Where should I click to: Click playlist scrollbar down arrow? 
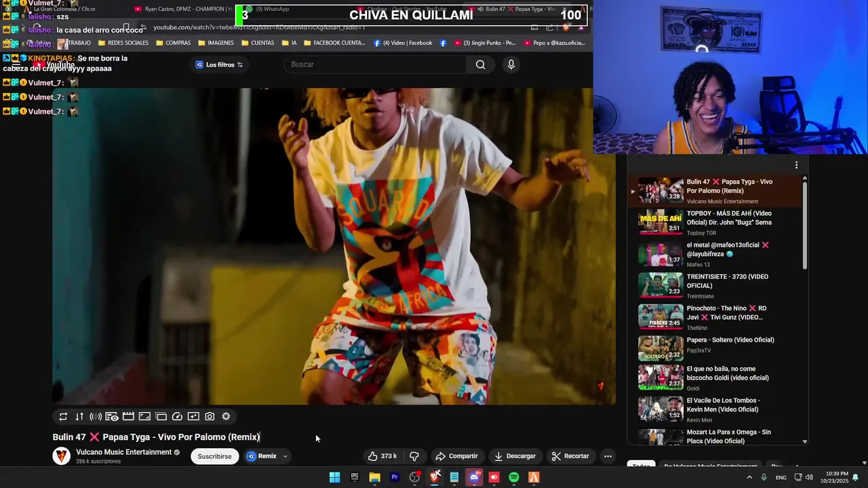[x=805, y=441]
